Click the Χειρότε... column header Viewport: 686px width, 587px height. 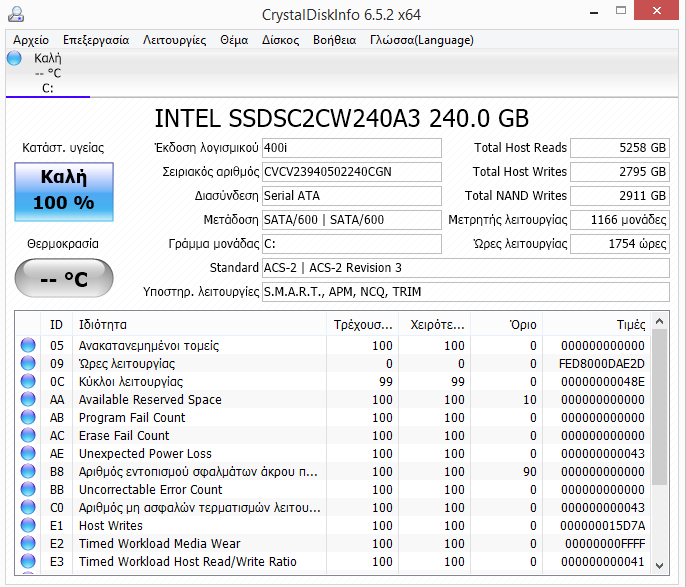pos(434,325)
